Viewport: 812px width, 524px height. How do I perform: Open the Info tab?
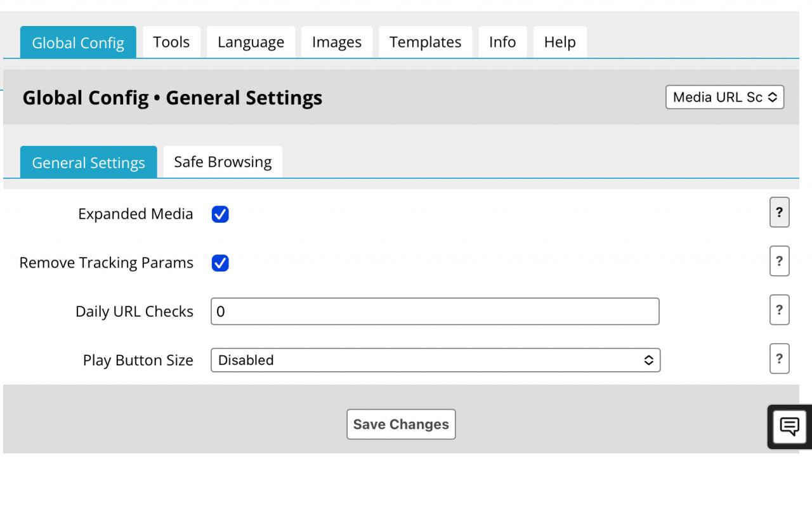click(x=502, y=43)
